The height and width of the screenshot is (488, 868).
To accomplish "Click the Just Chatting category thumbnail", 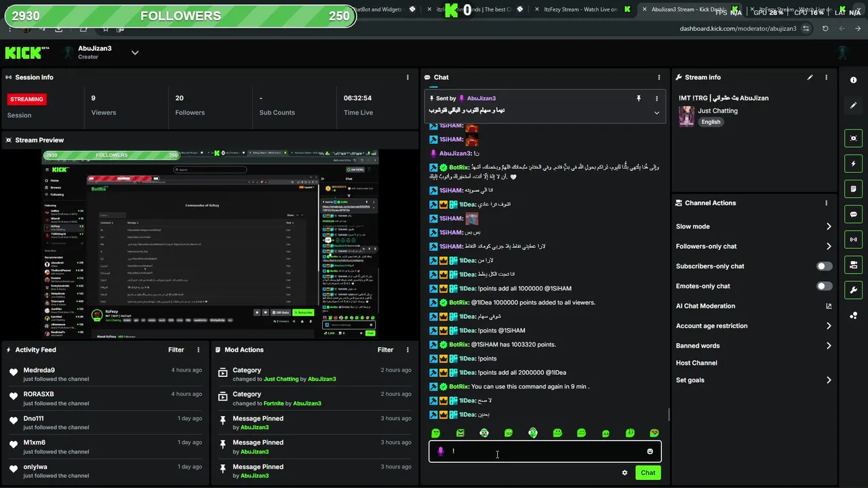I will (x=686, y=116).
